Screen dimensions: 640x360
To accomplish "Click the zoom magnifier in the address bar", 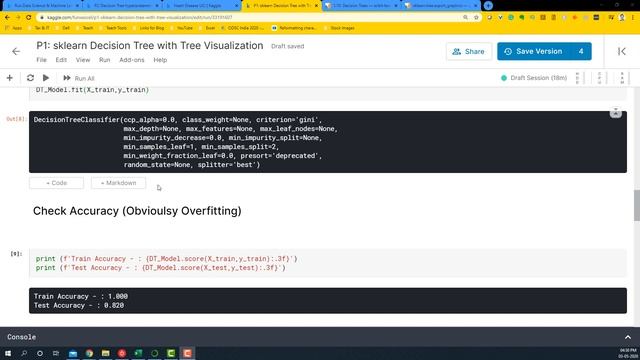I will [465, 18].
